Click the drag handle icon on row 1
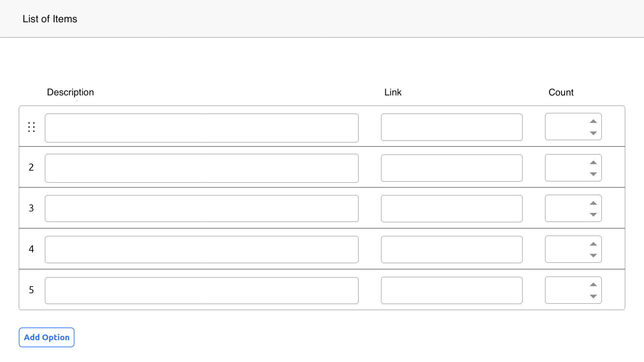The image size is (644, 362). pos(32,127)
